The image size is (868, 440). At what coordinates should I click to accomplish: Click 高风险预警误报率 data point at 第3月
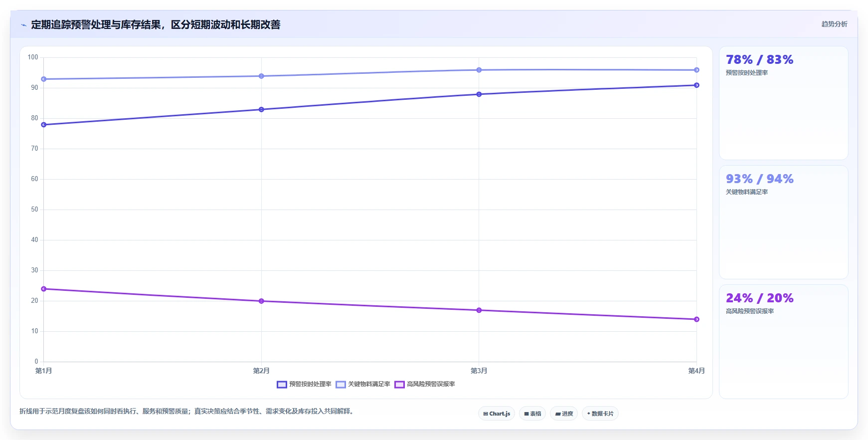click(x=479, y=310)
